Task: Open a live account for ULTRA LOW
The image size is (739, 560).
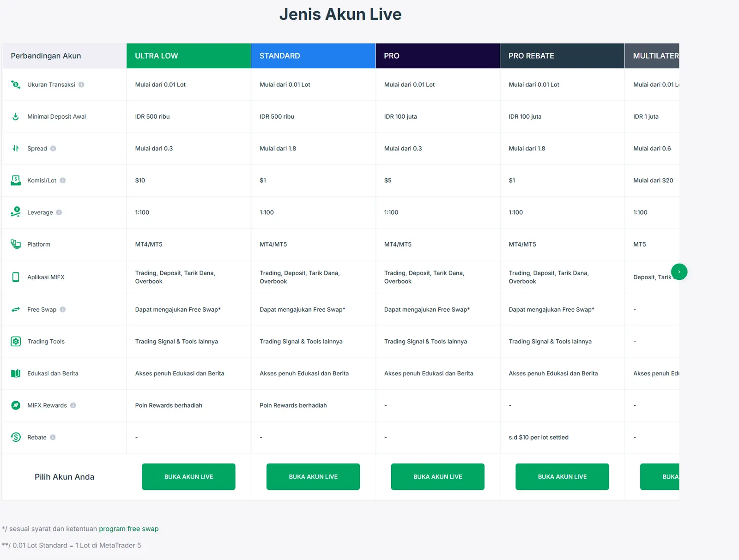Action: point(188,476)
